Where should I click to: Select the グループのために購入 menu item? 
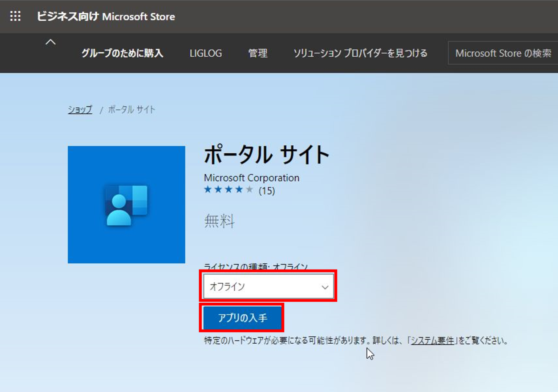point(122,53)
